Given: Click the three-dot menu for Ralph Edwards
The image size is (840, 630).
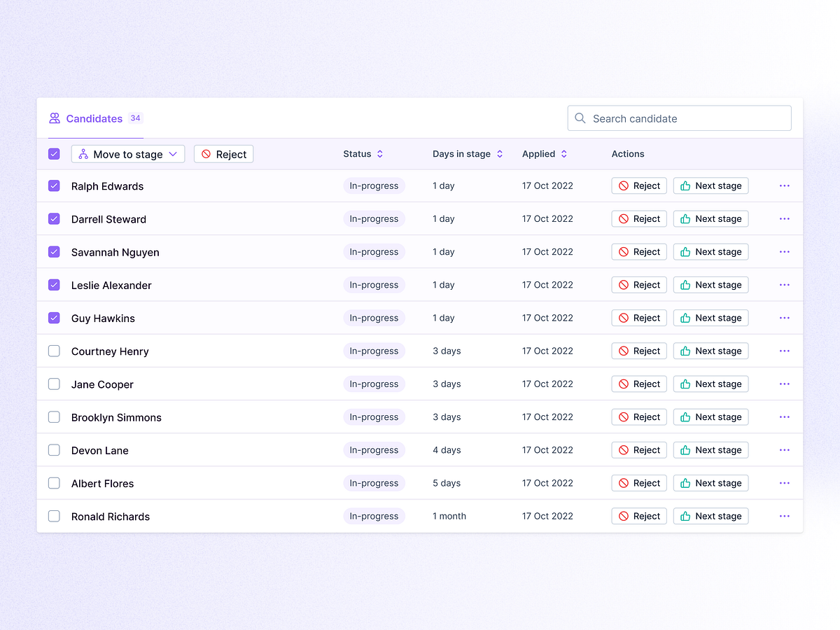Looking at the screenshot, I should pyautogui.click(x=784, y=186).
